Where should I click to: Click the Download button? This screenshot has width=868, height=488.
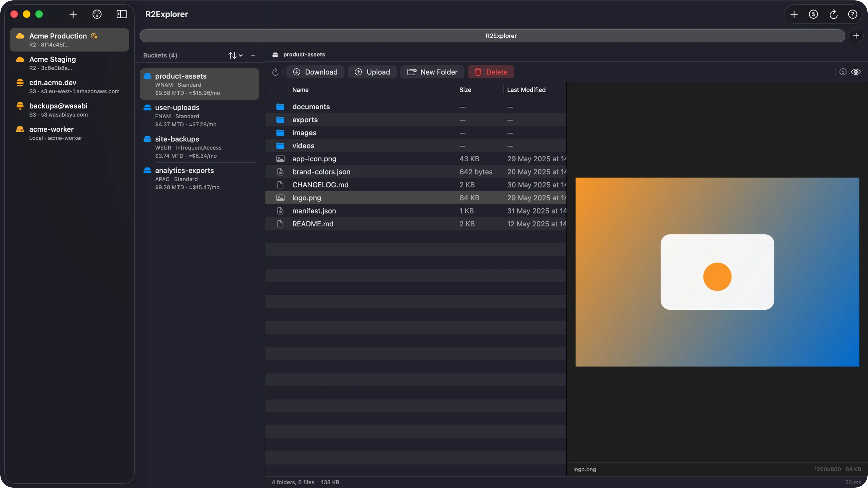315,72
